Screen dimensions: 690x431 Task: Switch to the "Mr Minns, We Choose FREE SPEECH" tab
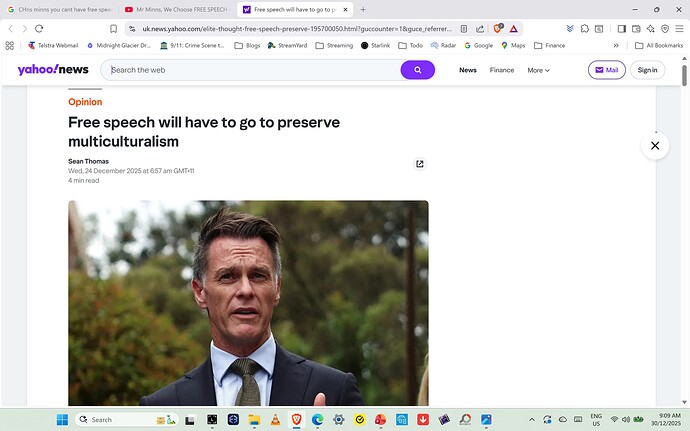pos(177,9)
